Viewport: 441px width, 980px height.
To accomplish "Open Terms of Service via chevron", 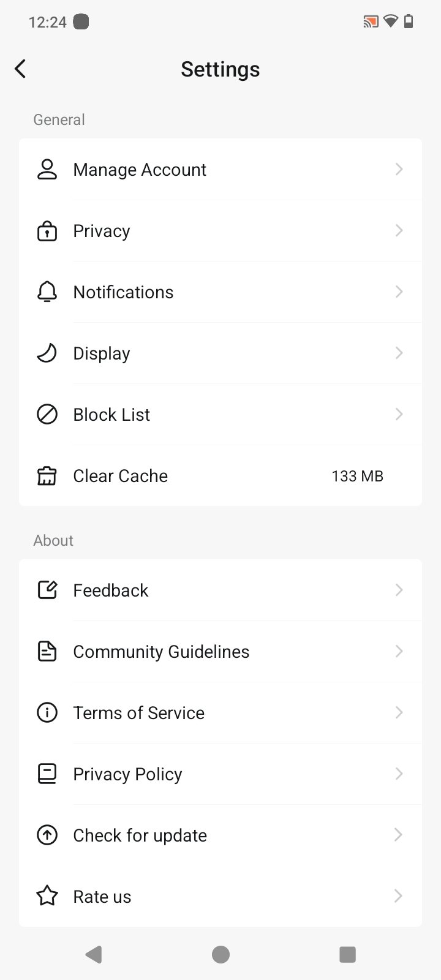I will click(x=399, y=713).
